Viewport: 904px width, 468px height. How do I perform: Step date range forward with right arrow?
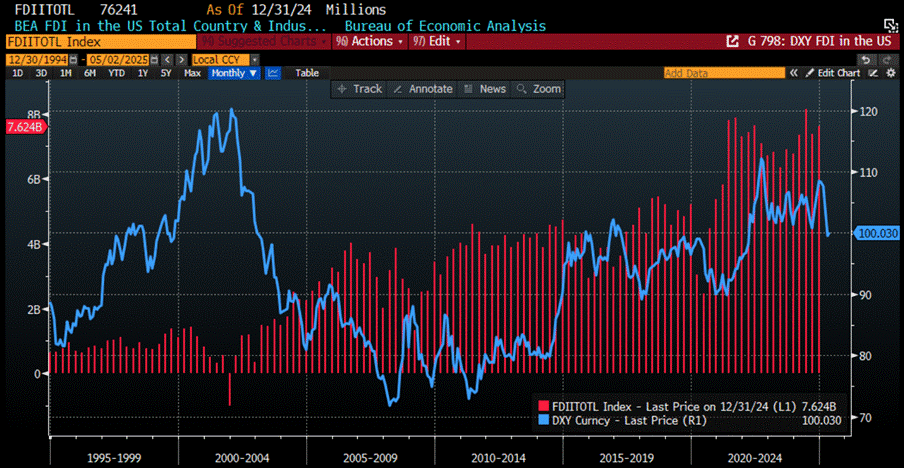point(182,59)
